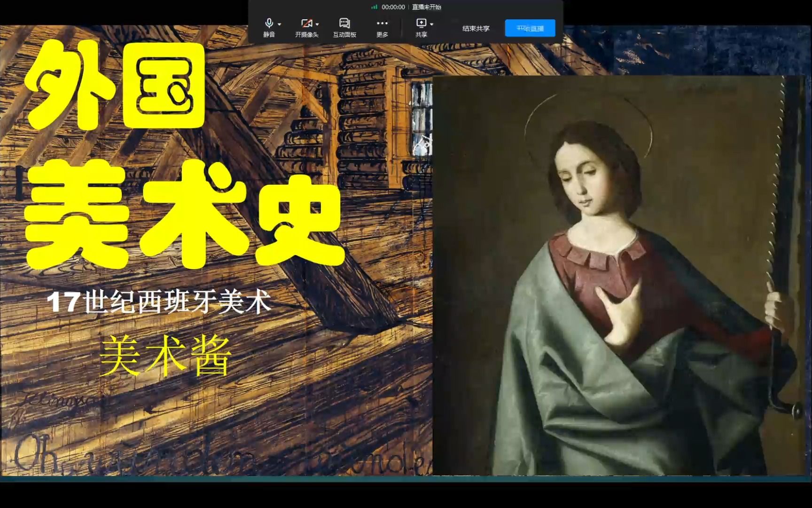Click the 17世纪西班牙美术 subtitle text
The height and width of the screenshot is (508, 812).
(x=159, y=302)
